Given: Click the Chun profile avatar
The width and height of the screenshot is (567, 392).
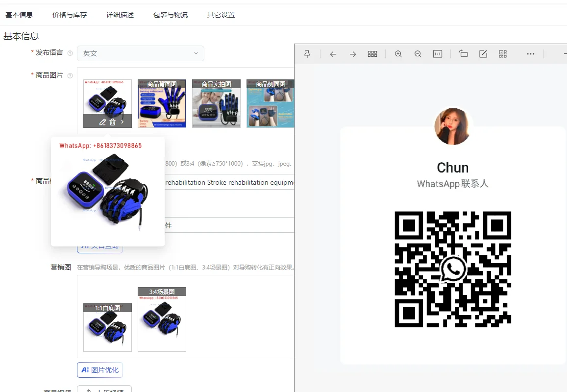Looking at the screenshot, I should [452, 126].
